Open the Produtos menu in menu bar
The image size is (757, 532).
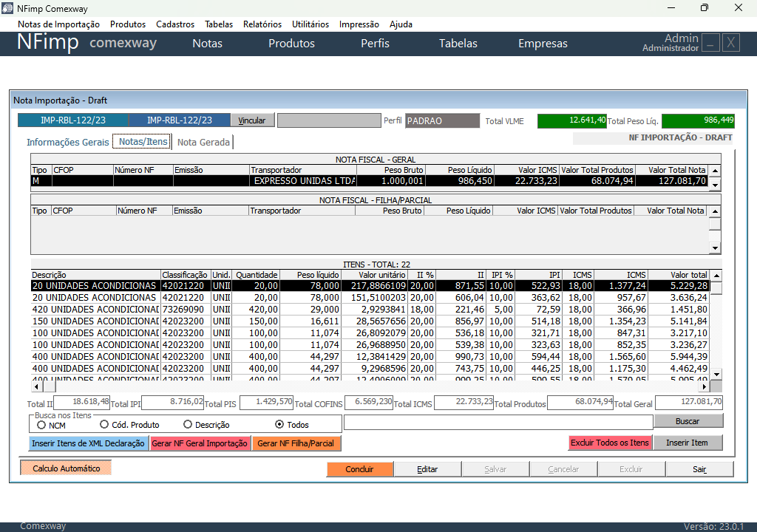click(x=127, y=24)
